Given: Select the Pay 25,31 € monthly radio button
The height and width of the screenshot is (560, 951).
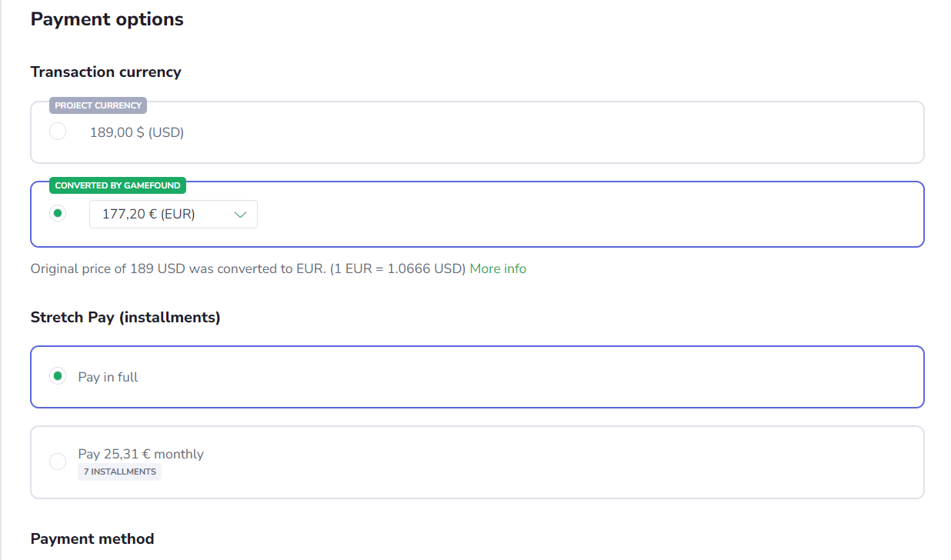Looking at the screenshot, I should pyautogui.click(x=58, y=462).
